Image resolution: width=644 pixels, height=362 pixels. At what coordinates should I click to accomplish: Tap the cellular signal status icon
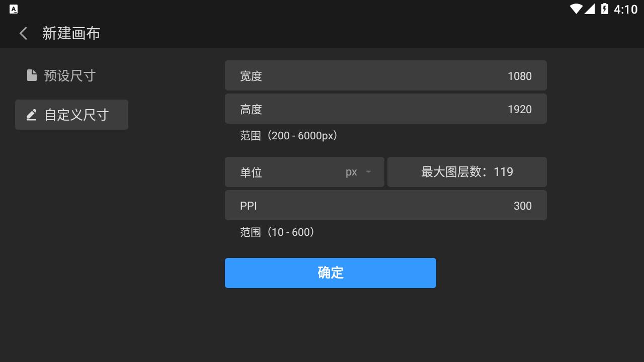(590, 9)
